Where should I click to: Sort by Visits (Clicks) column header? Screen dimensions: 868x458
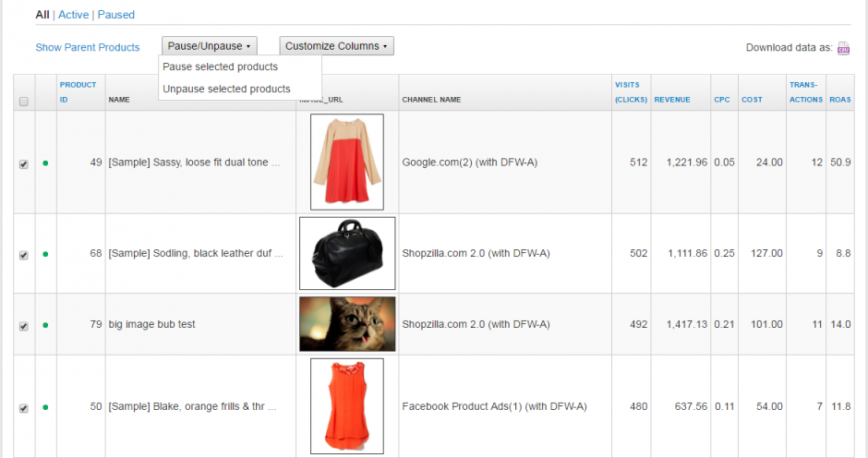631,92
